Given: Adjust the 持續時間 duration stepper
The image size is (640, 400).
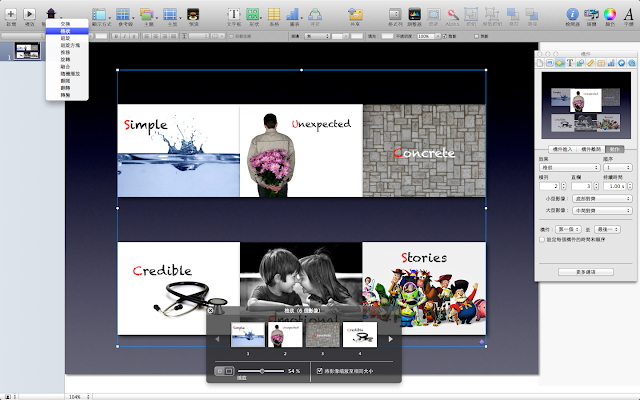Looking at the screenshot, I should click(x=630, y=186).
